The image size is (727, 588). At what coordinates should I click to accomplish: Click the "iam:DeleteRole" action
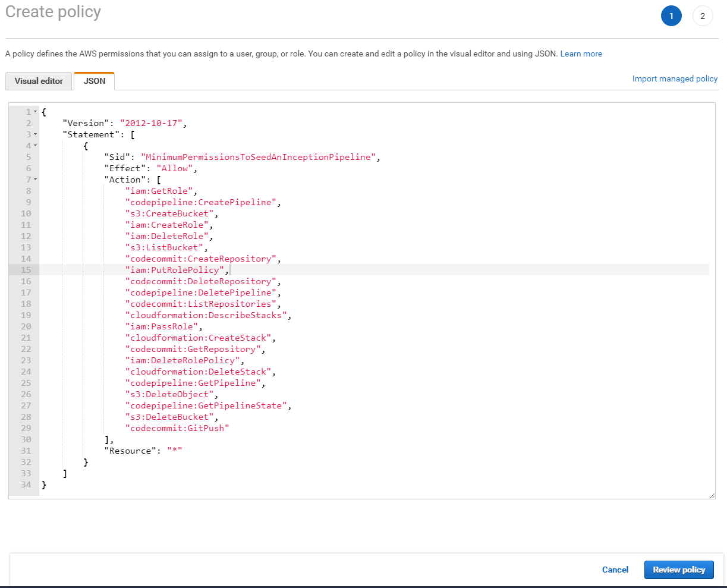pyautogui.click(x=167, y=236)
